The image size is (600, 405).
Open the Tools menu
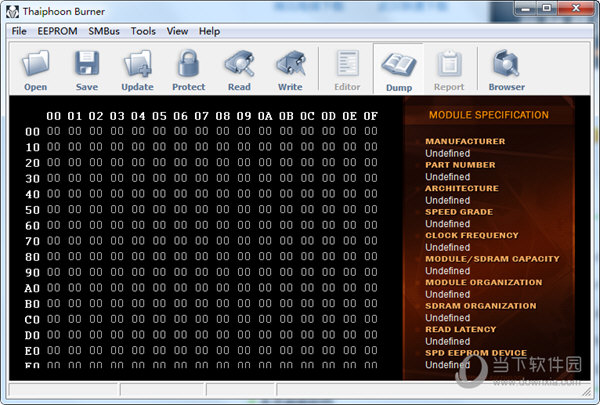(143, 31)
